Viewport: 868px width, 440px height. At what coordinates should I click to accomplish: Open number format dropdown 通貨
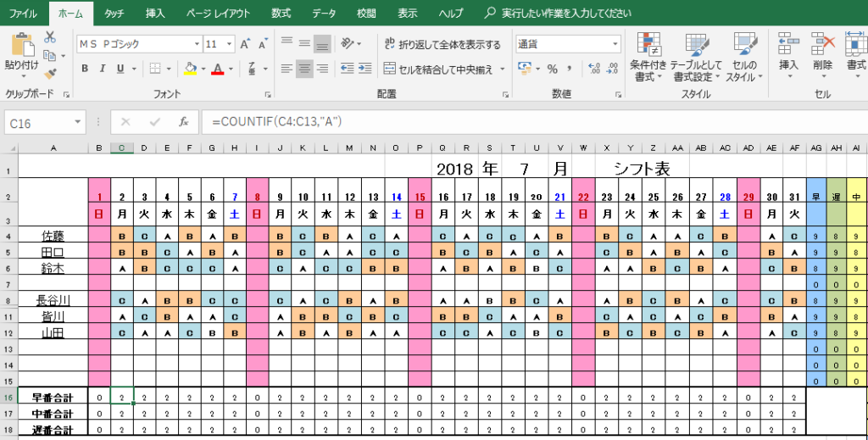[615, 44]
